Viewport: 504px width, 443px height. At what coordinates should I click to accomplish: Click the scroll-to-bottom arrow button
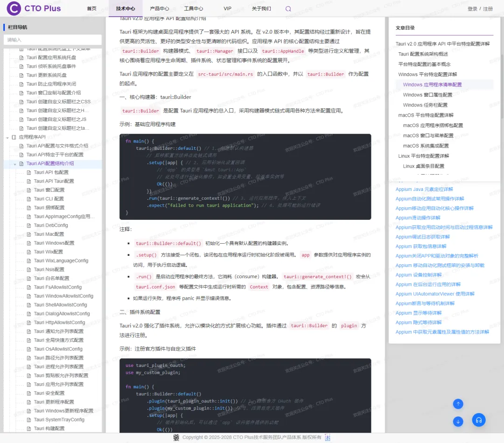coord(458,421)
